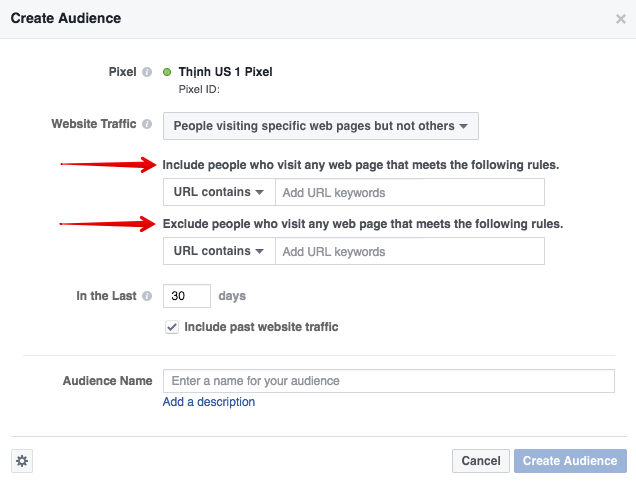The width and height of the screenshot is (636, 484).
Task: Open URL contains dropdown under Exclude rule
Action: pyautogui.click(x=219, y=251)
